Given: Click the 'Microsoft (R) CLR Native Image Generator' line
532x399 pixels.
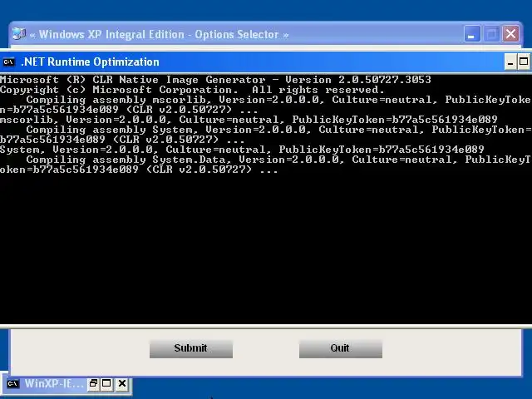Looking at the screenshot, I should (x=215, y=80).
